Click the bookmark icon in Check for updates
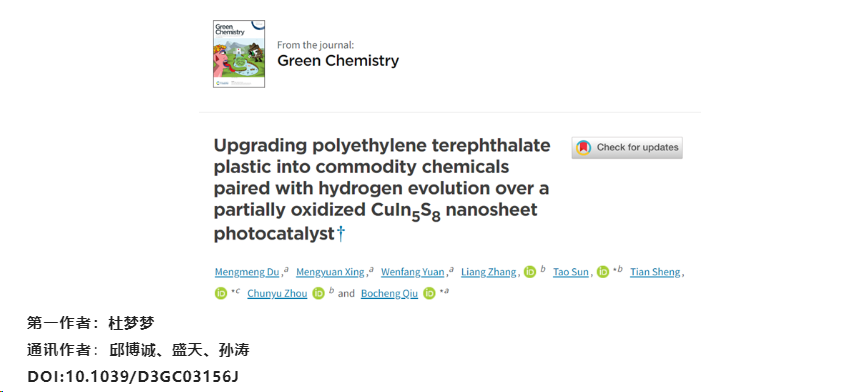The image size is (843, 392). click(x=583, y=147)
